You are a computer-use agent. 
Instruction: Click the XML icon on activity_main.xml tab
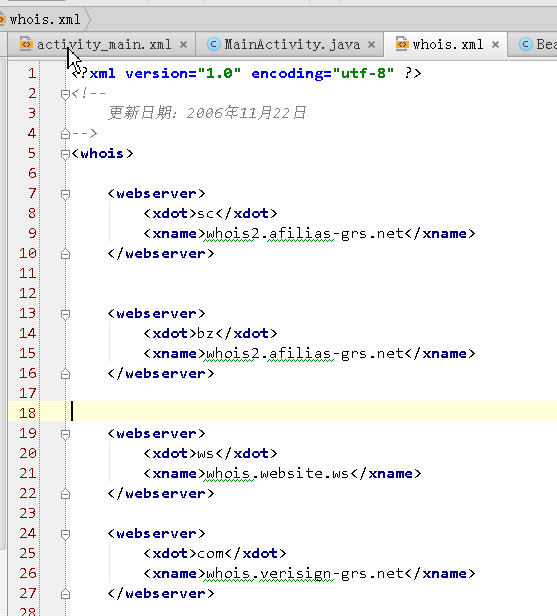26,44
